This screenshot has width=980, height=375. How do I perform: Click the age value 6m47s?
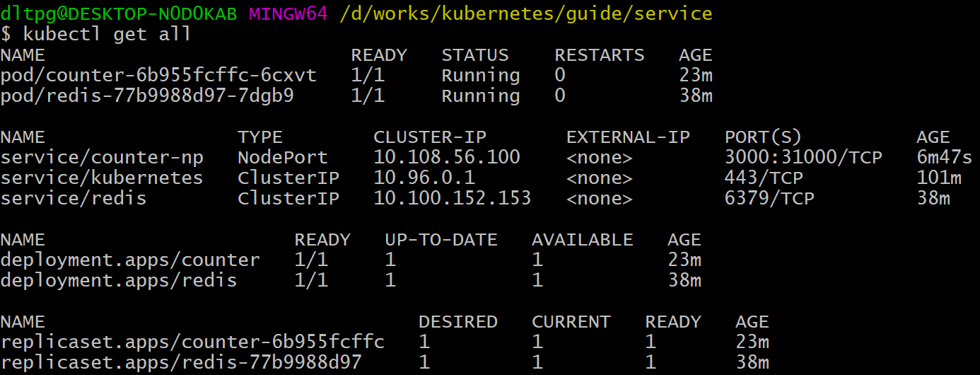(x=945, y=157)
